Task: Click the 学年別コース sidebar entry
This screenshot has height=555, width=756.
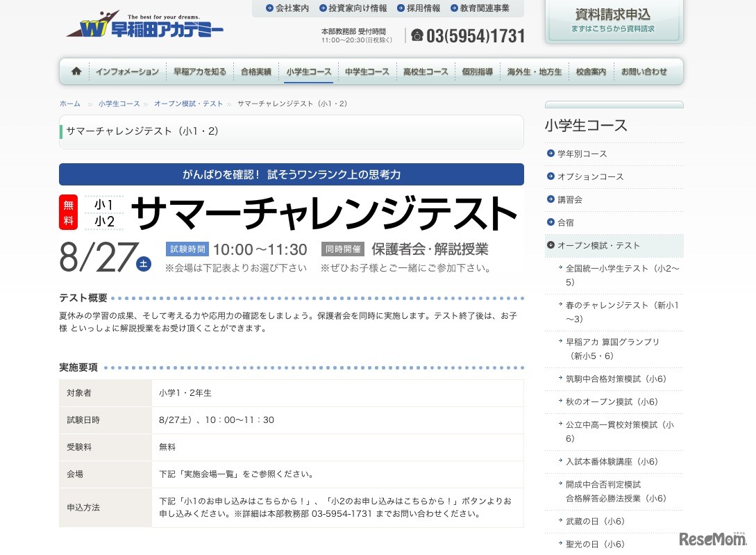Action: 582,154
